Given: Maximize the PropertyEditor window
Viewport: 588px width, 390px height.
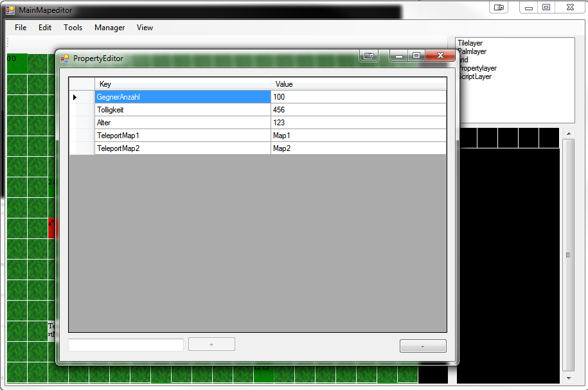Looking at the screenshot, I should coord(416,56).
